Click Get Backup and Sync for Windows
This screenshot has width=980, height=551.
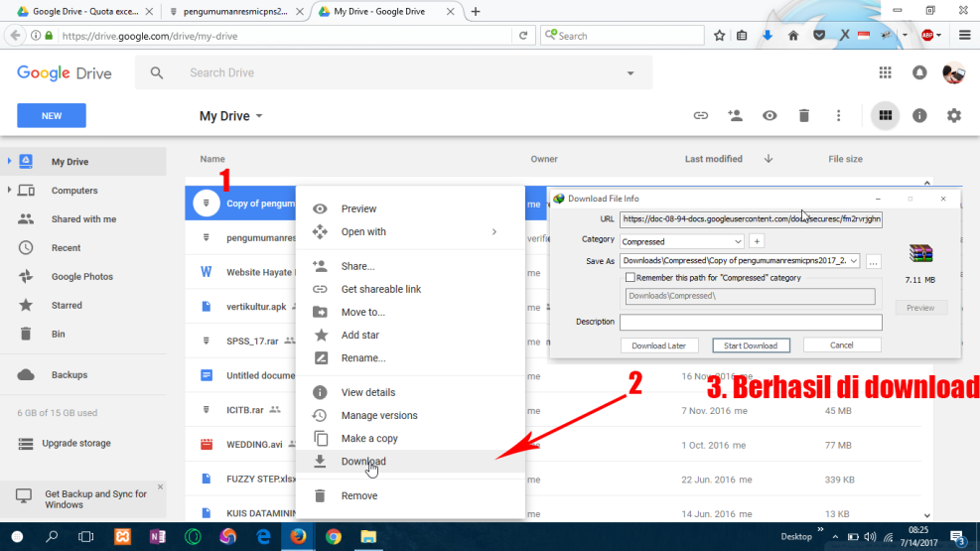pos(95,499)
